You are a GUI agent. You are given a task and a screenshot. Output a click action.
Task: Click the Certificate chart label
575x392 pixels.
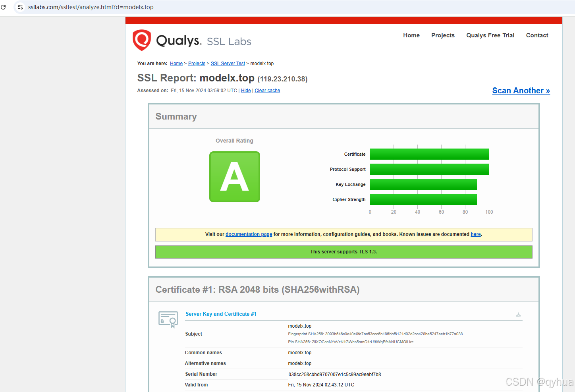(x=355, y=154)
